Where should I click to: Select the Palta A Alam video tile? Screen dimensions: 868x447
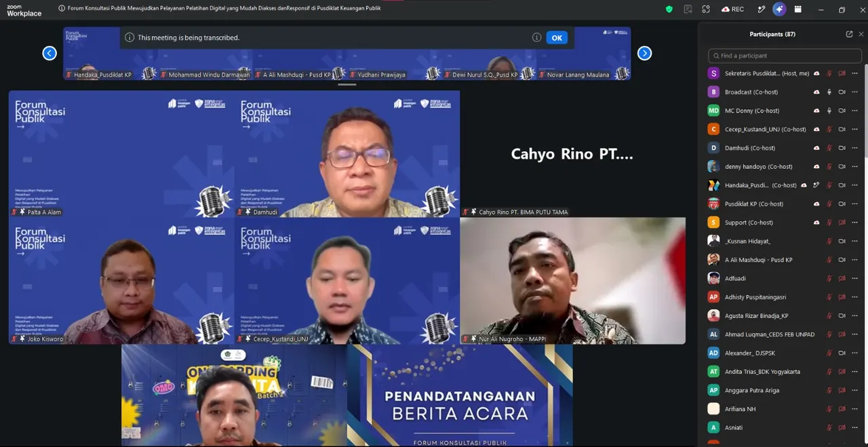(121, 154)
